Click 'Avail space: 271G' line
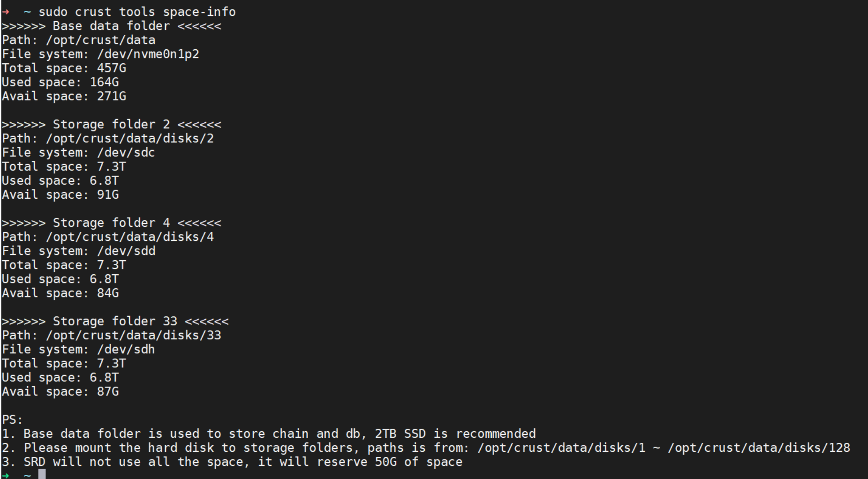Viewport: 868px width, 479px height. pyautogui.click(x=64, y=96)
